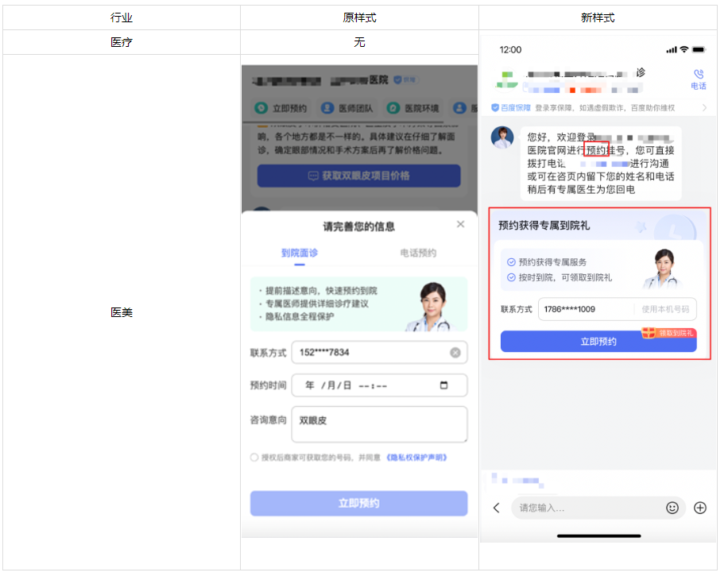
Task: Click the doctor avatar in the chat message
Action: tap(502, 137)
